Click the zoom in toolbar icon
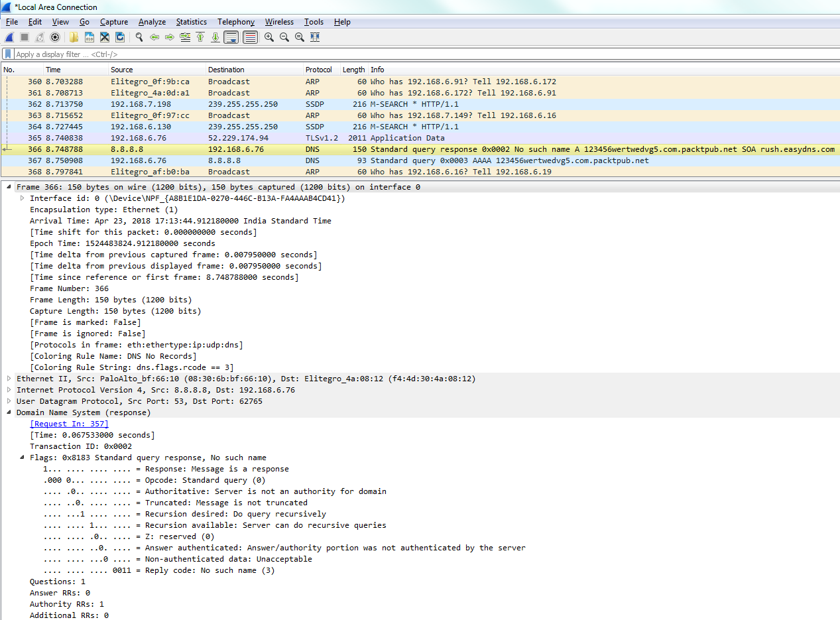 click(x=269, y=37)
